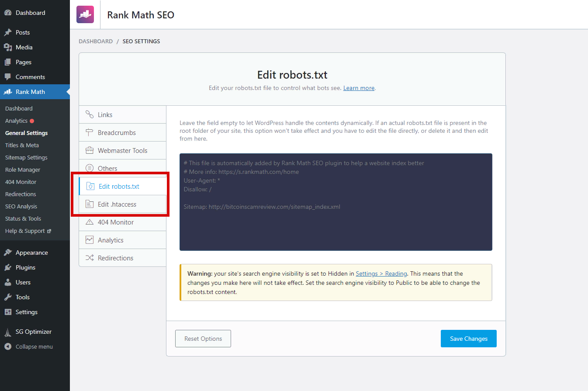588x391 pixels.
Task: Click the 404 Monitor warning triangle icon
Action: click(90, 222)
